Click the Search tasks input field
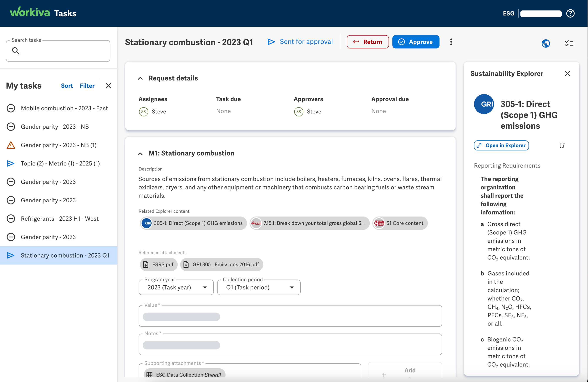Screen dimensions: 588x382 coord(58,51)
